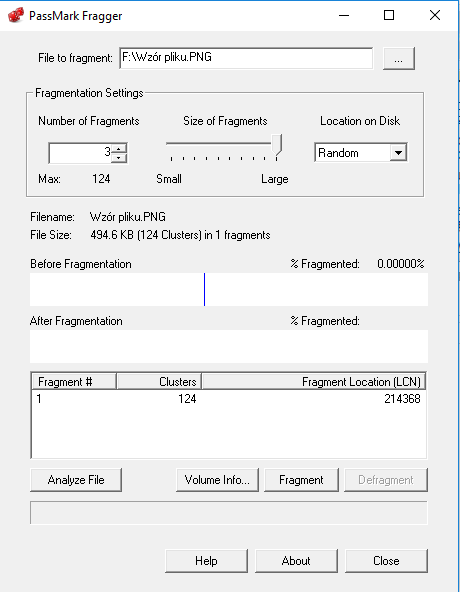Show the About dialog
Image resolution: width=460 pixels, height=592 pixels.
pos(296,561)
